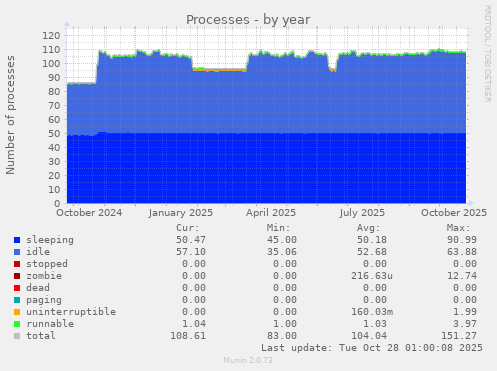This screenshot has width=497, height=371.
Task: Click the sleeping minimum value 45.00
Action: coord(282,240)
